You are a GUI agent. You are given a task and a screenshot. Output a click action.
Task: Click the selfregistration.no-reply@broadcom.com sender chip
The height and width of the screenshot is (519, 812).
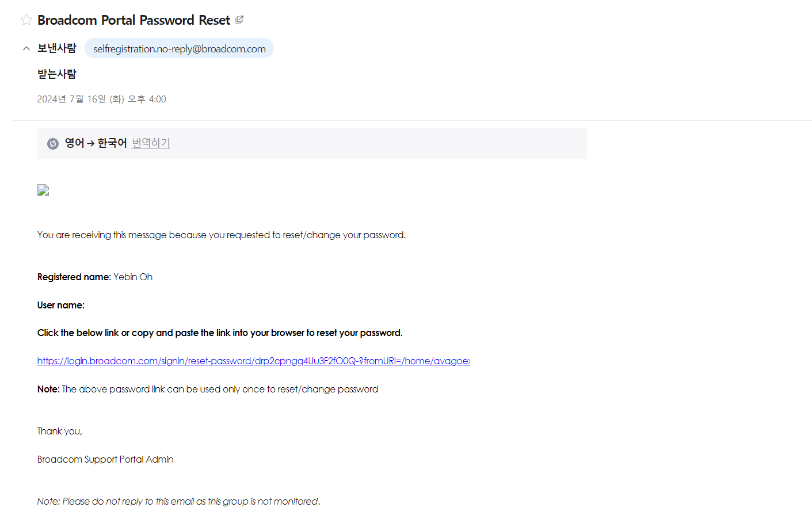point(179,49)
